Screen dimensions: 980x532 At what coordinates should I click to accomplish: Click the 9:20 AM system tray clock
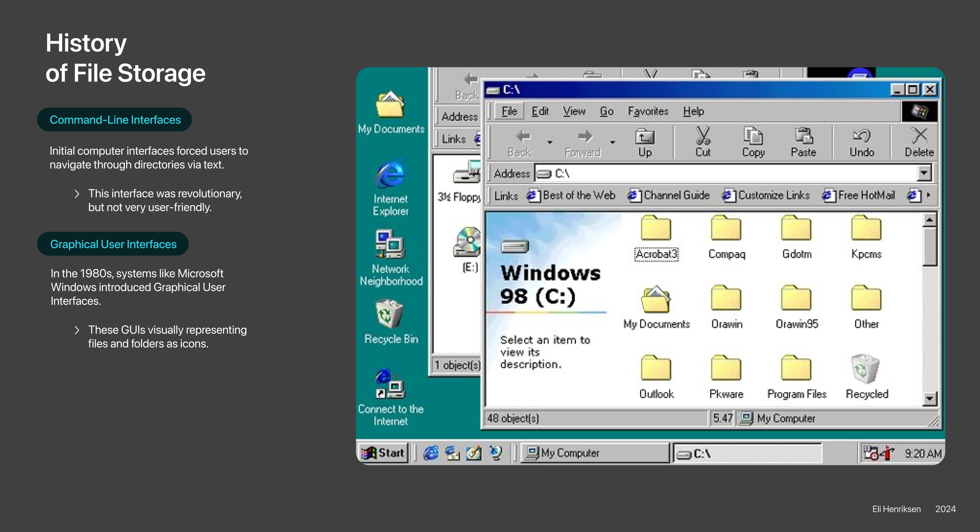pos(923,453)
